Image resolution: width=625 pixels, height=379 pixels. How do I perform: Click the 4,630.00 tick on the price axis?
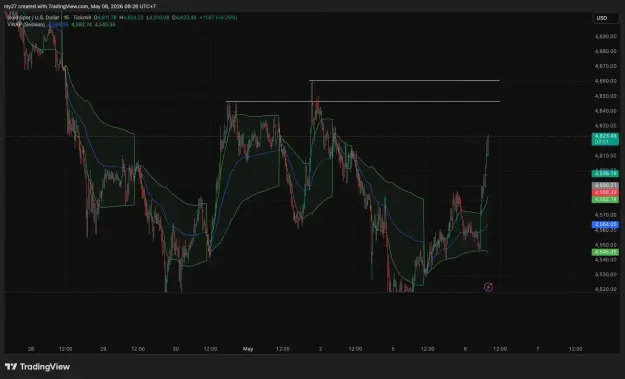605,126
